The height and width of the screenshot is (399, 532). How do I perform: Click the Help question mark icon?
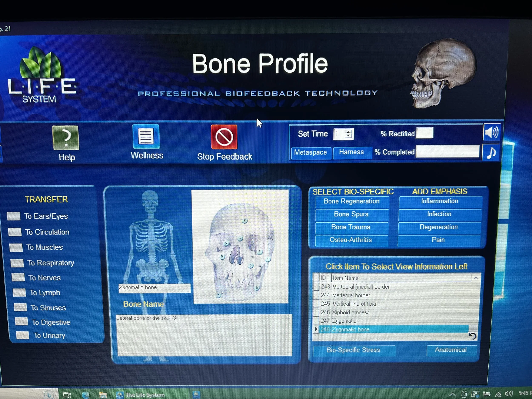tap(66, 138)
